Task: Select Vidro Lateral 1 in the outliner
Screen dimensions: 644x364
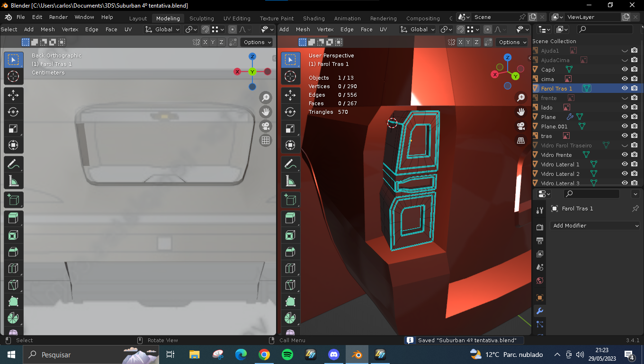Action: (560, 164)
